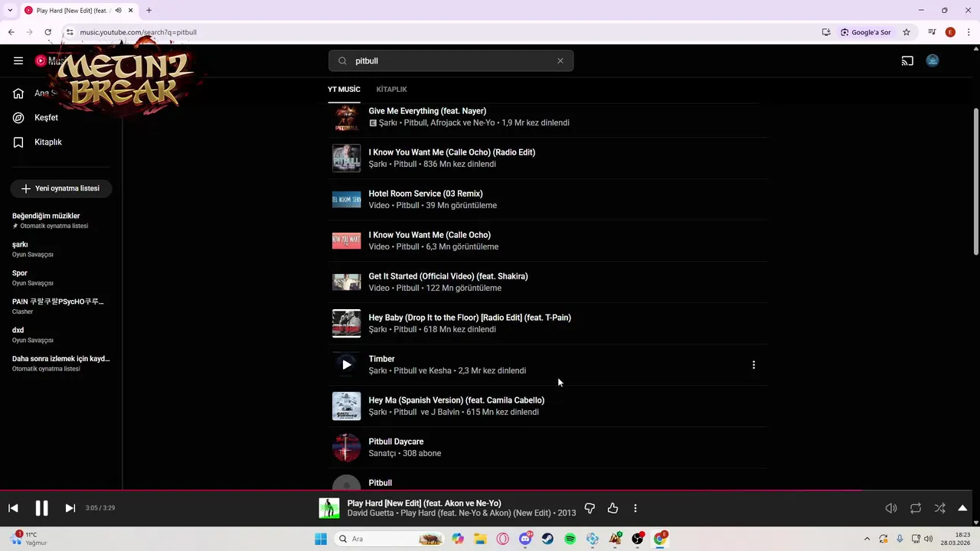Go back with the browser back arrow

point(11,32)
